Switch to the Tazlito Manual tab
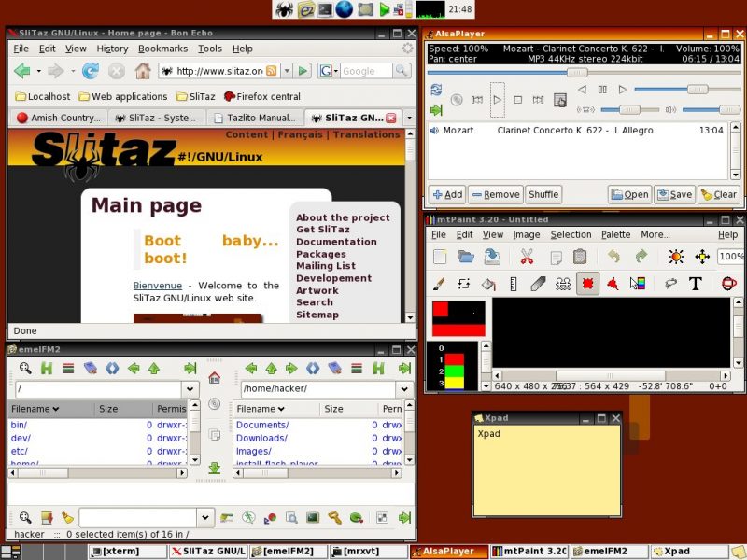 [255, 118]
